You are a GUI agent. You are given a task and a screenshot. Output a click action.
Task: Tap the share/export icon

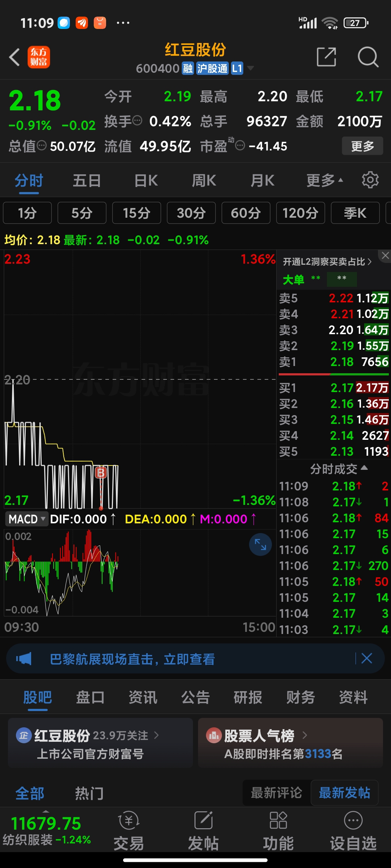326,57
